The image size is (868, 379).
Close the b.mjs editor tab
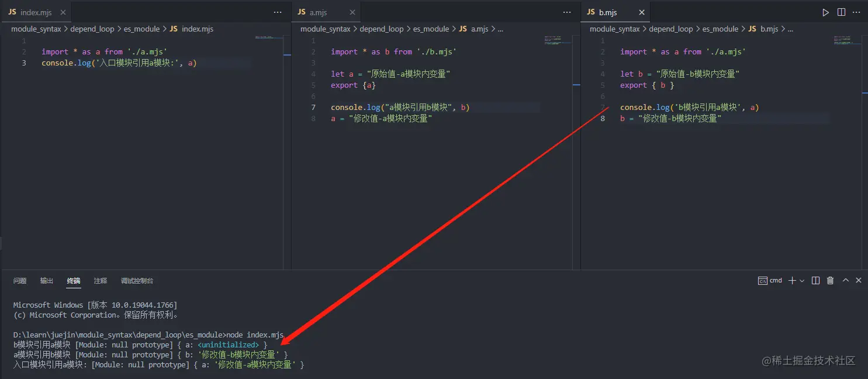coord(641,12)
